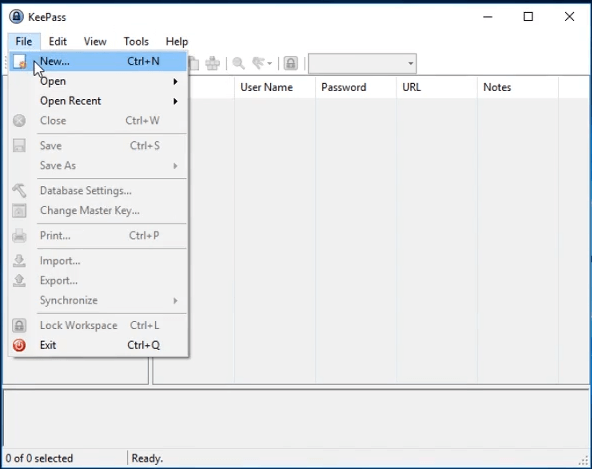This screenshot has width=592, height=469.
Task: Exit KeePass via the Exit entry
Action: click(x=98, y=345)
